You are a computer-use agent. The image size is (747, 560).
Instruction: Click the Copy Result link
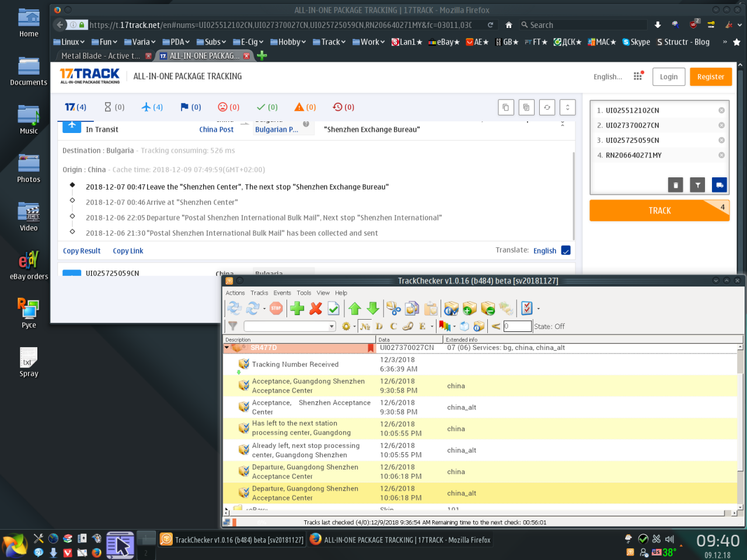coord(82,251)
